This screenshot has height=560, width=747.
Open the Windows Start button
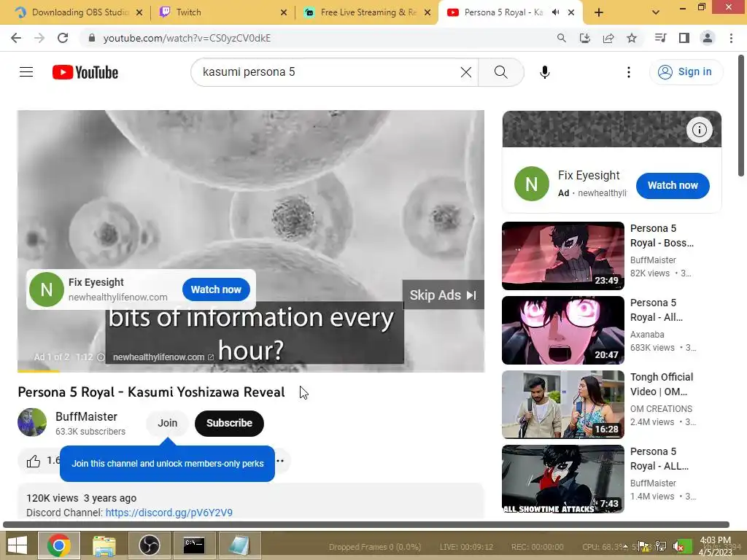pyautogui.click(x=18, y=545)
